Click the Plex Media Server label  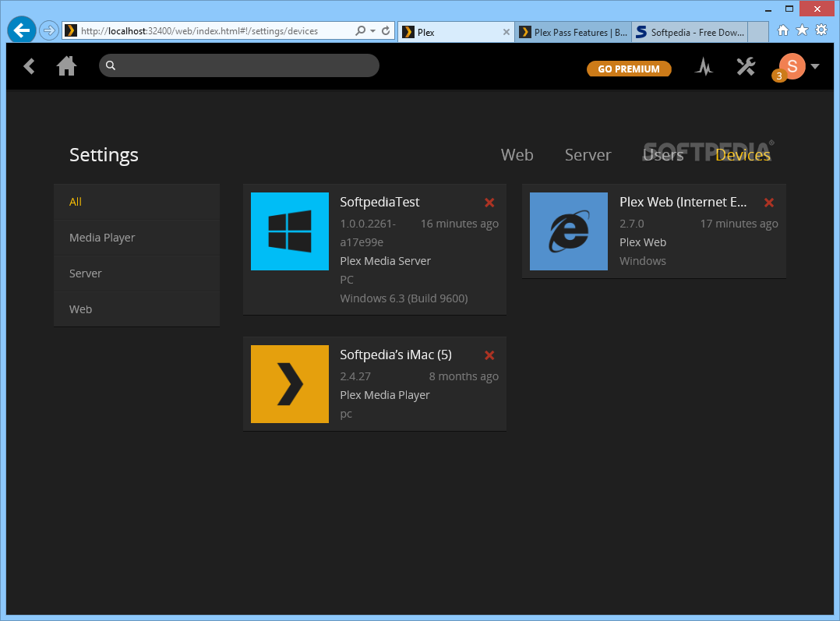point(385,261)
